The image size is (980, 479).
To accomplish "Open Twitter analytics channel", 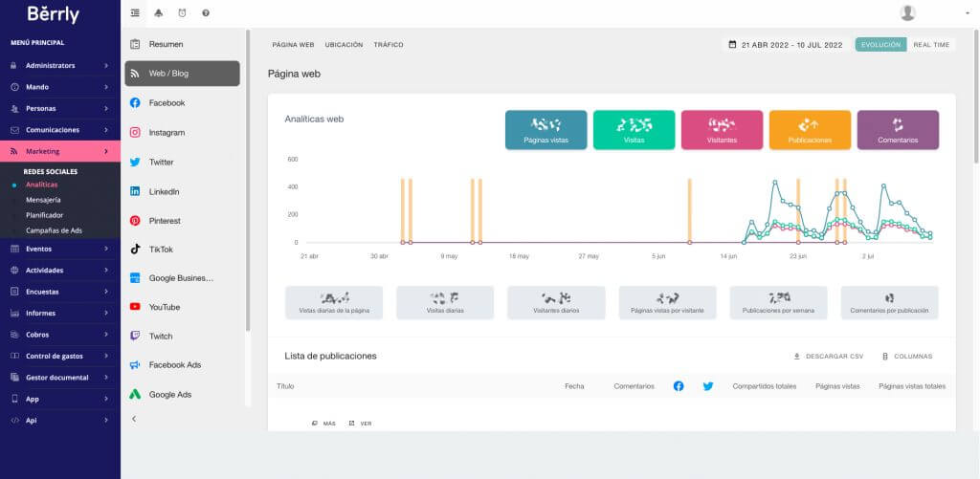I will [182, 162].
